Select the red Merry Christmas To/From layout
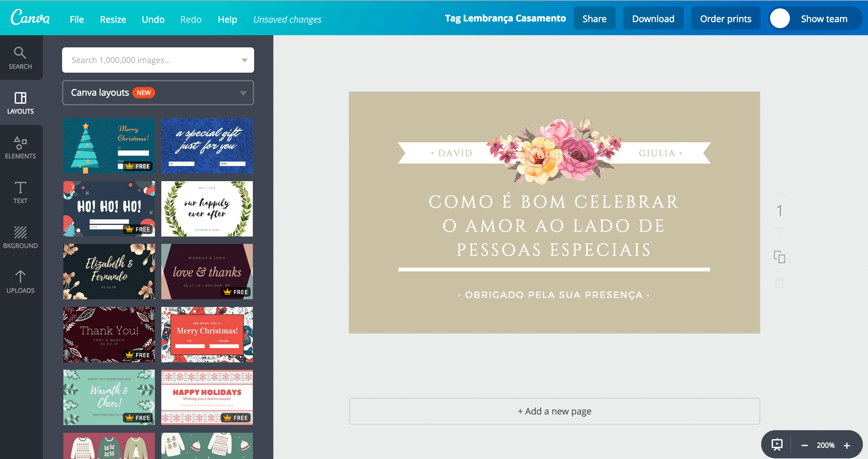 207,334
